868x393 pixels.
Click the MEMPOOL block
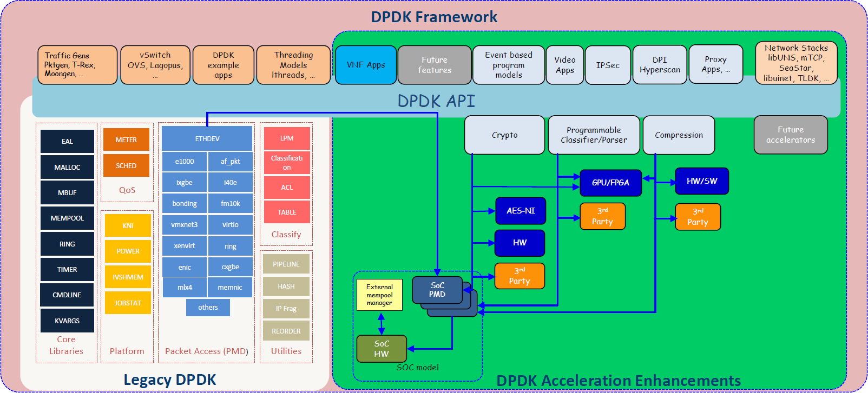click(x=67, y=218)
